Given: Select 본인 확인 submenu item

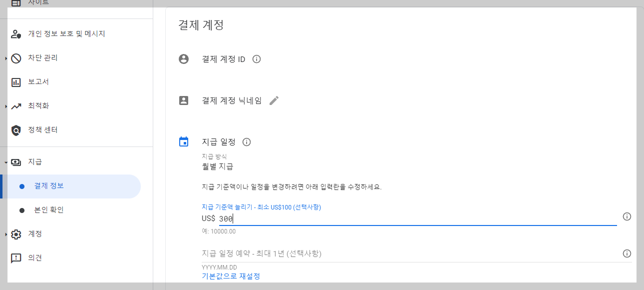Looking at the screenshot, I should [x=49, y=210].
